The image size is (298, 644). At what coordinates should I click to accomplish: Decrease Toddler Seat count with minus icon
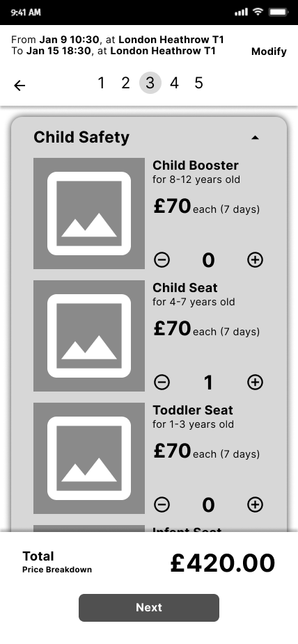coord(162,505)
